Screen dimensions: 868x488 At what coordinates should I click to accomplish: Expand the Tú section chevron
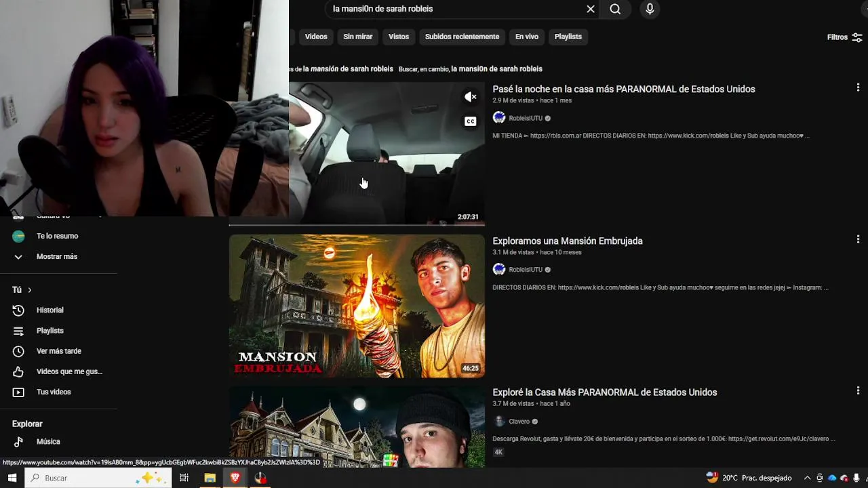tap(29, 289)
